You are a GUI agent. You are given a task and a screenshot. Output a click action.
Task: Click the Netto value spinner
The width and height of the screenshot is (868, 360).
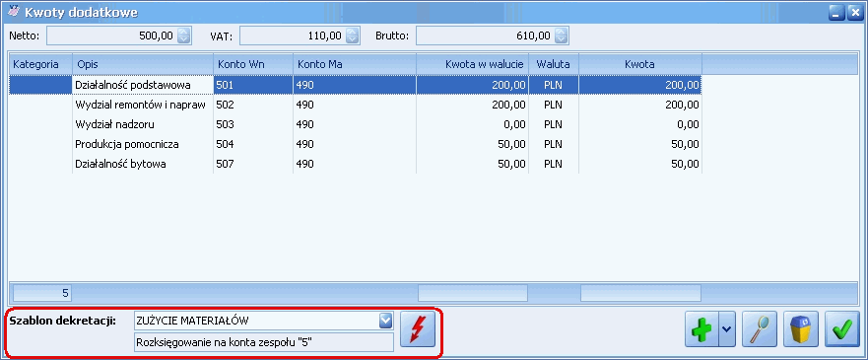click(x=184, y=36)
